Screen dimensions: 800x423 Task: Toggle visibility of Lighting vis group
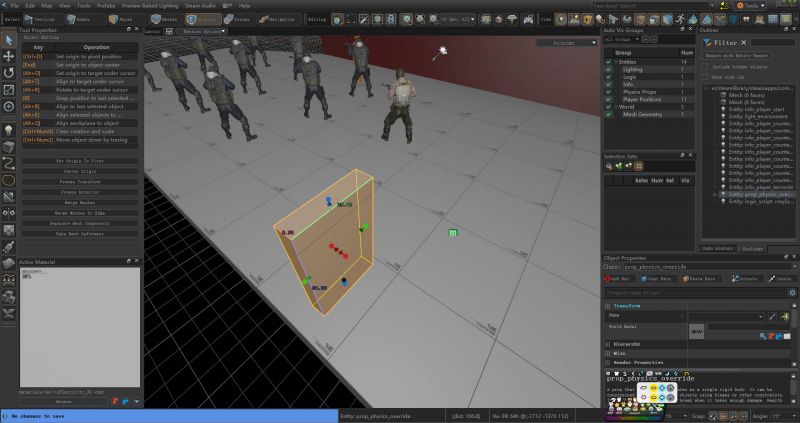pos(608,69)
